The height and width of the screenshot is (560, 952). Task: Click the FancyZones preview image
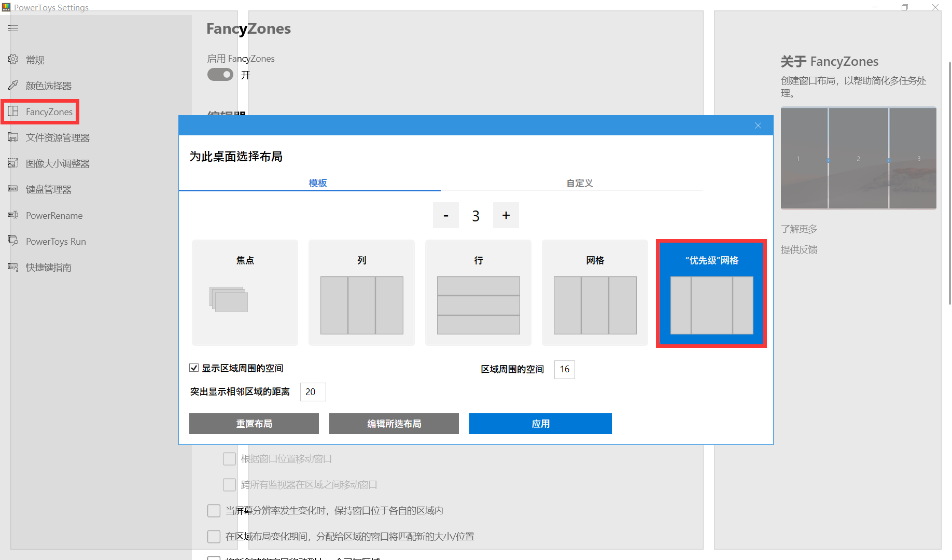[x=859, y=158]
